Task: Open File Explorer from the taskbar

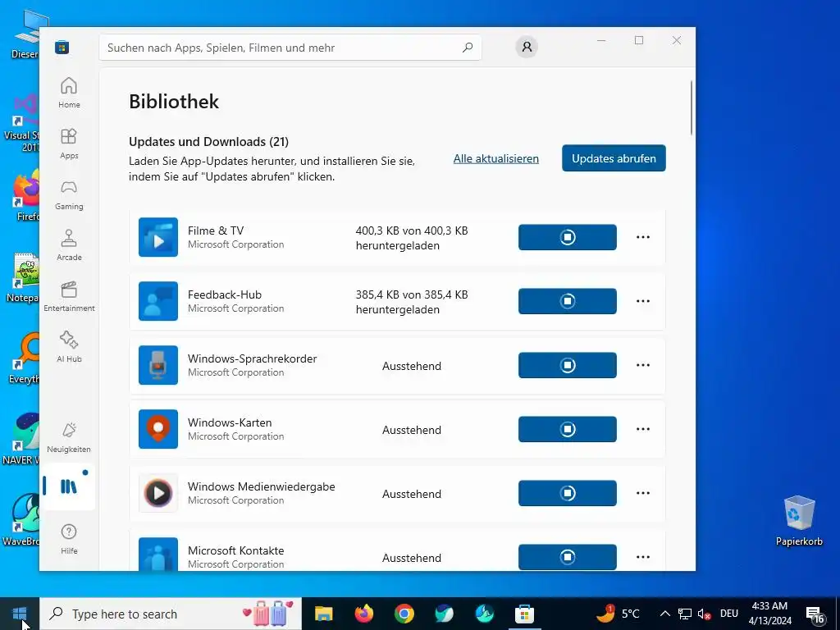Action: pyautogui.click(x=323, y=614)
